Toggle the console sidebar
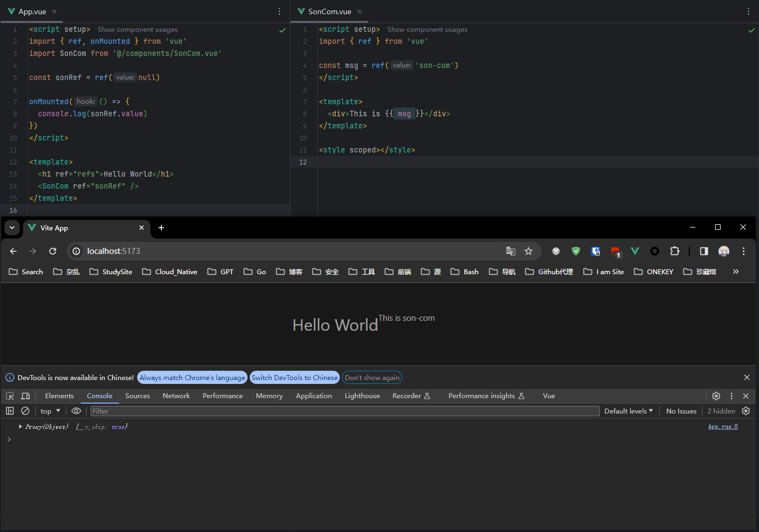759x532 pixels. click(x=10, y=411)
